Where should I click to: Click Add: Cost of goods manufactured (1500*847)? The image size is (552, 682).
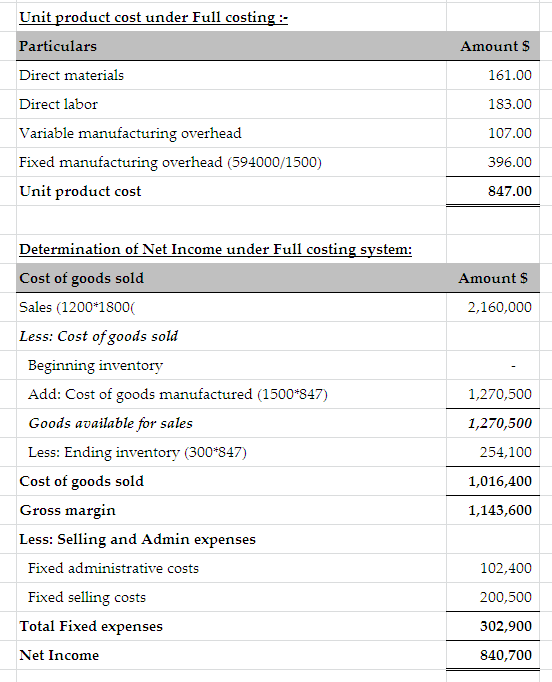(178, 394)
